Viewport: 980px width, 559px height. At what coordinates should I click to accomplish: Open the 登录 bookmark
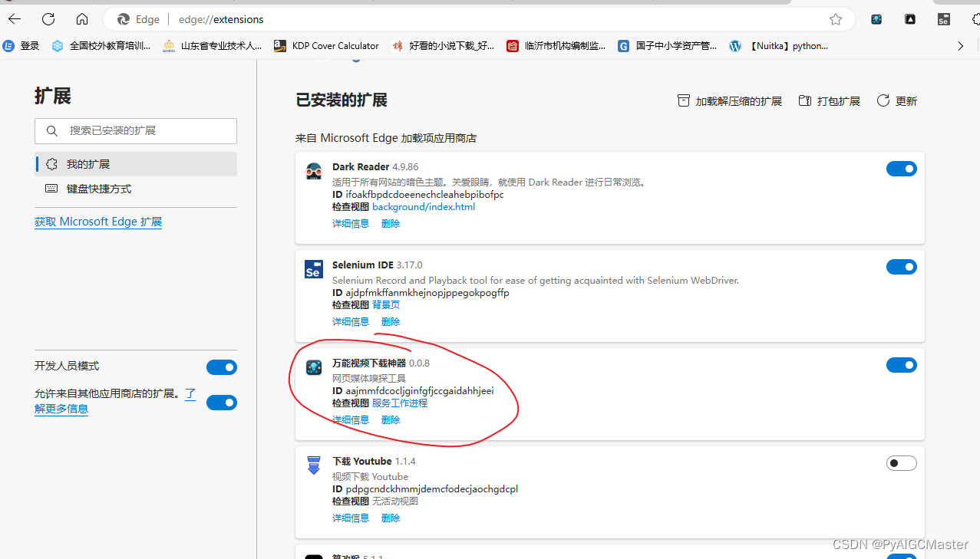[21, 46]
